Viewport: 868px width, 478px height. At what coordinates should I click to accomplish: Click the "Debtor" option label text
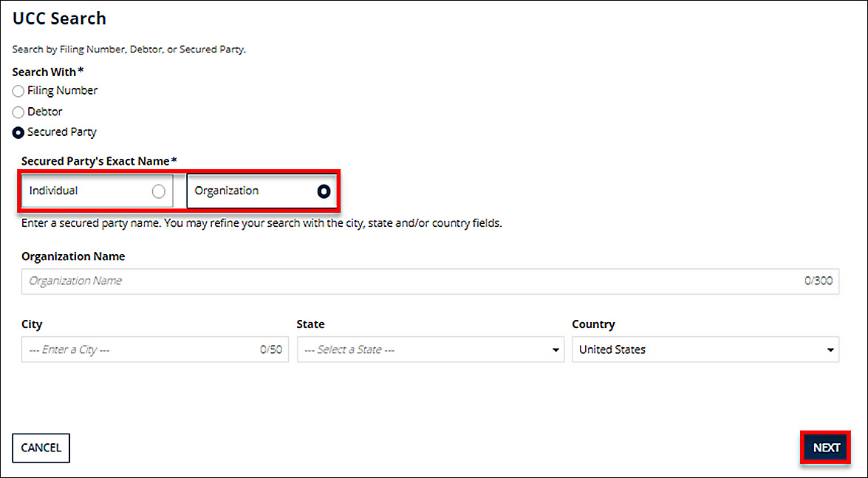(x=45, y=112)
